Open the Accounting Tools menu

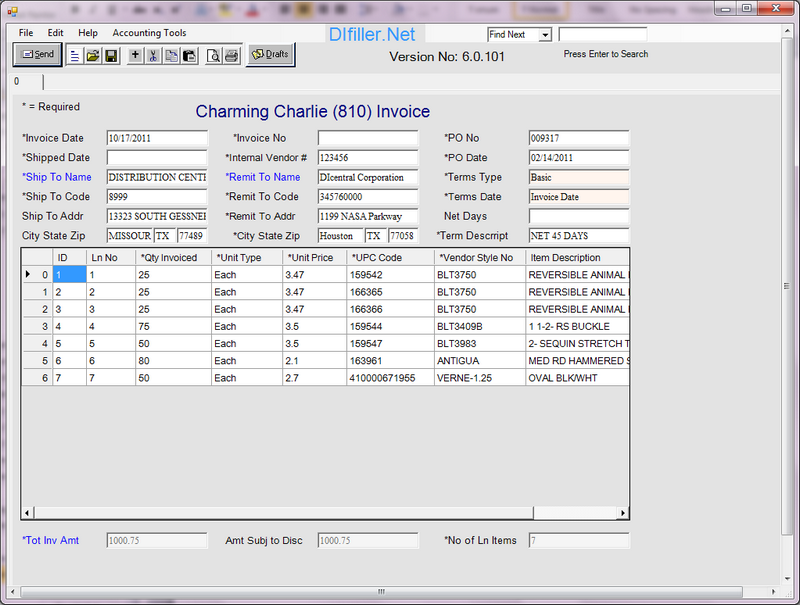point(149,33)
